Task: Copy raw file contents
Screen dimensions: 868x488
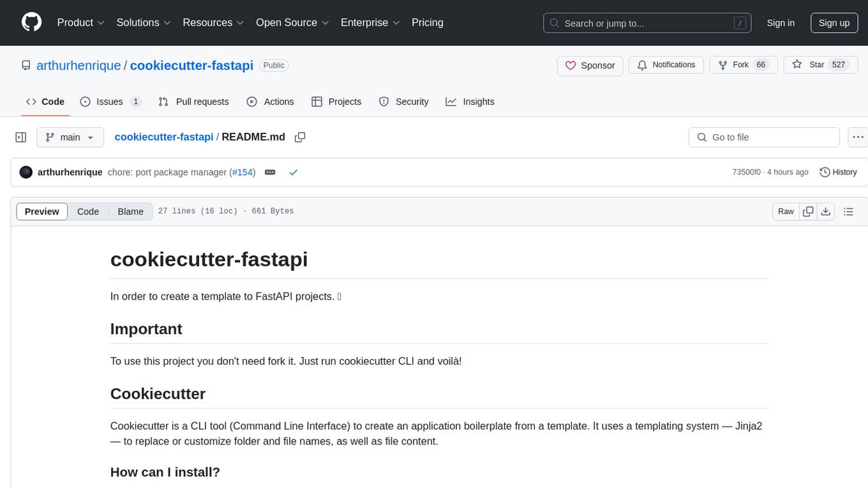Action: 809,211
